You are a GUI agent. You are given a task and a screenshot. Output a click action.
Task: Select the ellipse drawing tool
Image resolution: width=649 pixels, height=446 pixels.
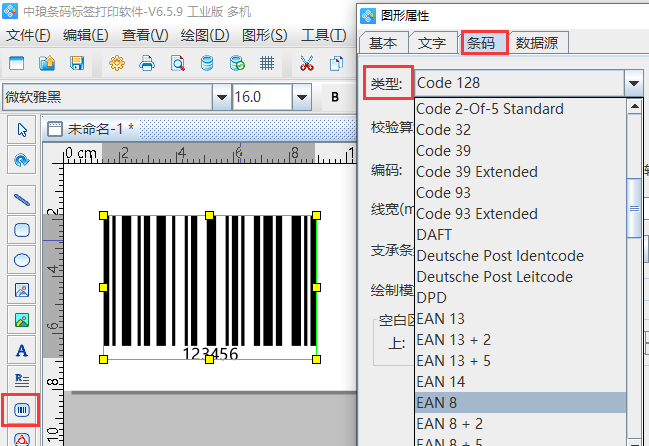(x=22, y=260)
